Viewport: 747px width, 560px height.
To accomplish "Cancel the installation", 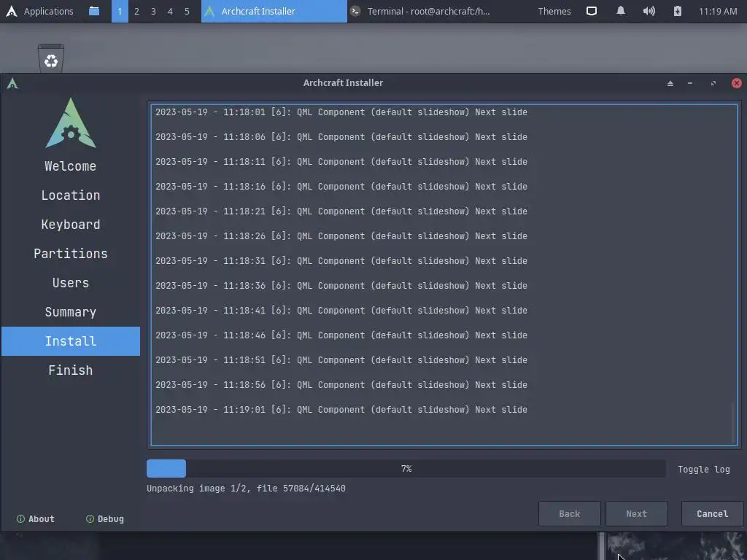I will point(712,513).
